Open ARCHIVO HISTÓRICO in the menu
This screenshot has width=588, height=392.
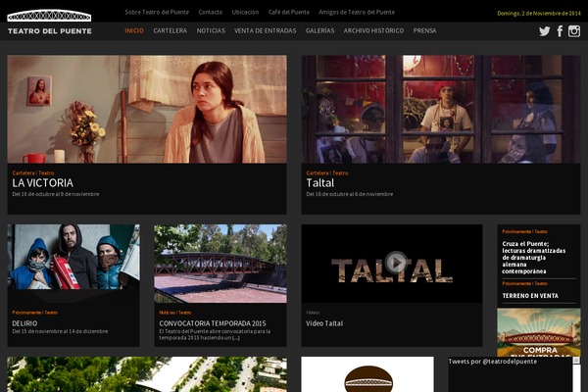373,30
